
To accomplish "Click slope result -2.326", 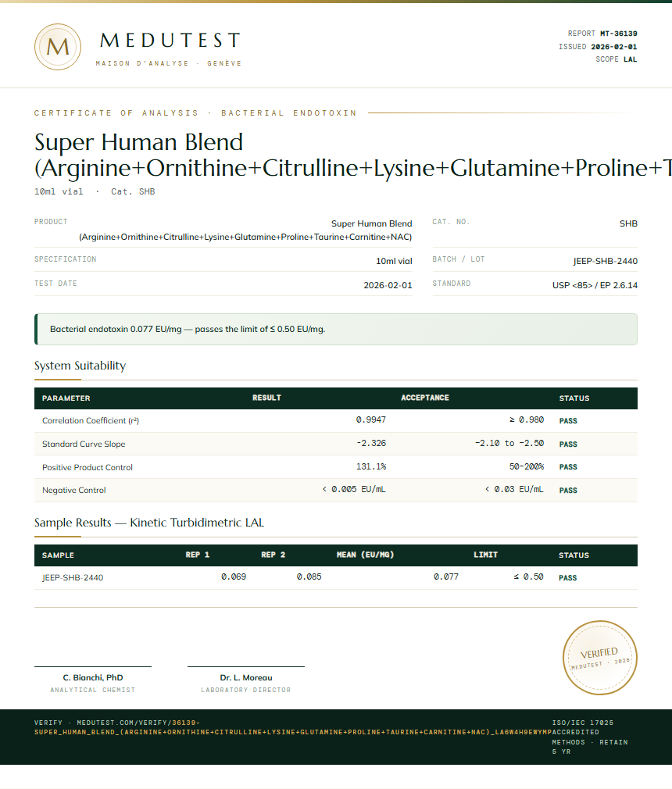I will [x=371, y=443].
